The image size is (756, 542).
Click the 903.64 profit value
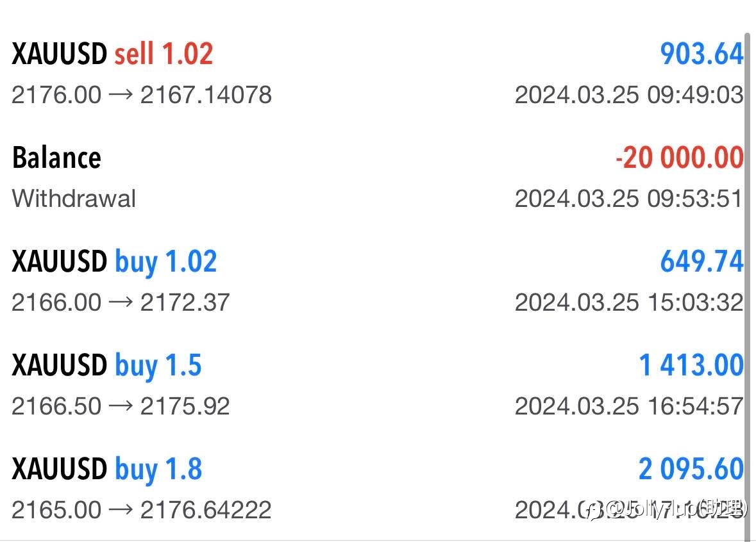[x=701, y=53]
